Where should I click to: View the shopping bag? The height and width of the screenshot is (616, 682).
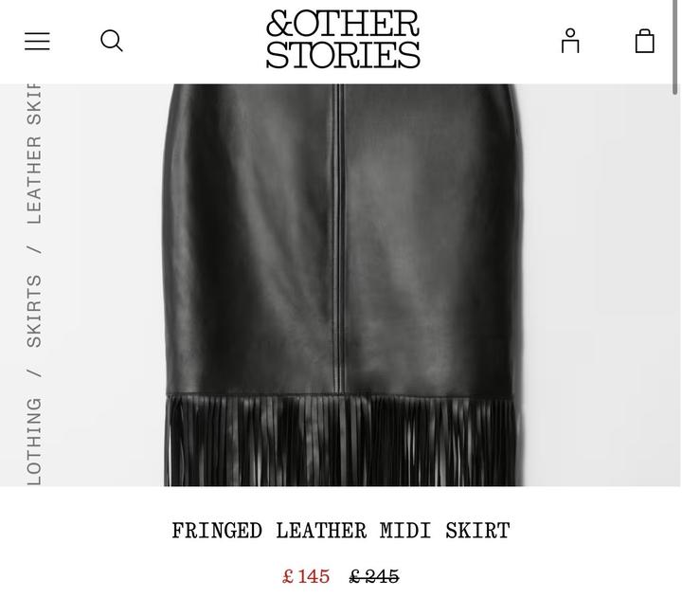tap(645, 41)
